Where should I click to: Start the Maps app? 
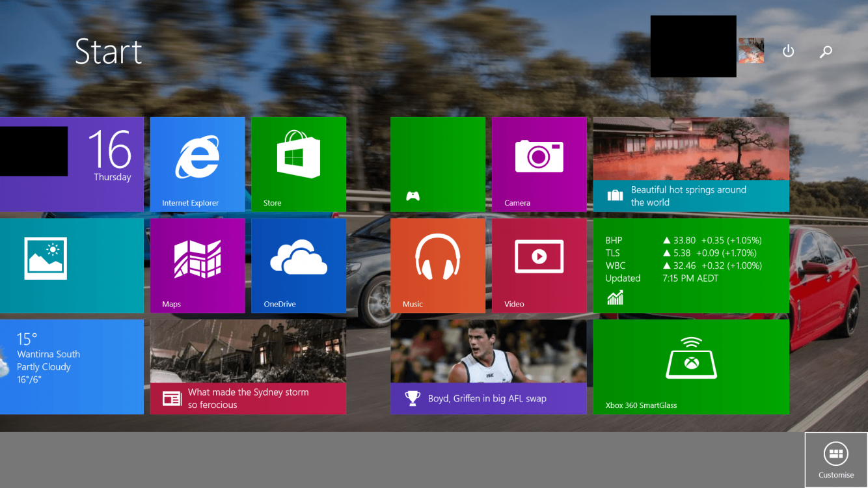[197, 265]
